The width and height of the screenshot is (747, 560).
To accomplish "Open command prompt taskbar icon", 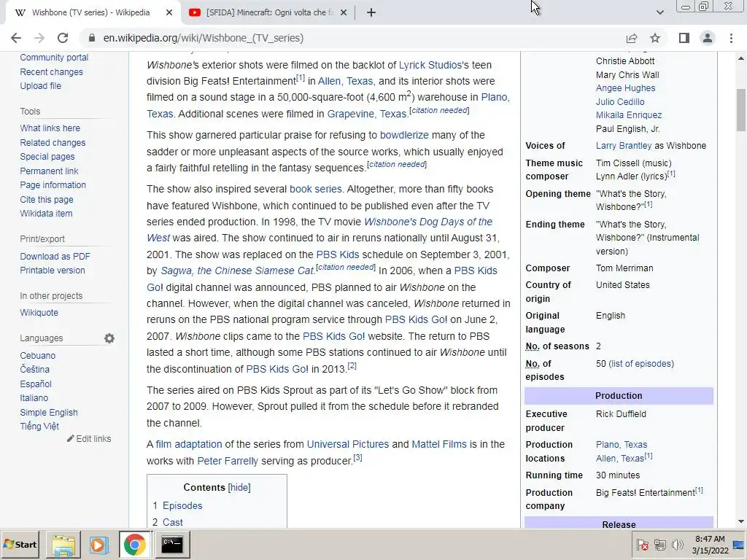I will [x=172, y=544].
